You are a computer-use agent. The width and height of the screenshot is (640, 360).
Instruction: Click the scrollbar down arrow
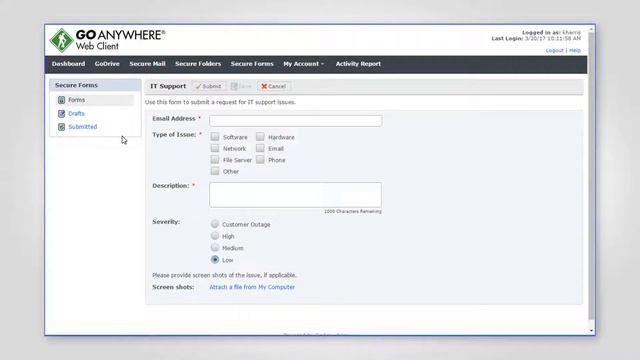(591, 331)
